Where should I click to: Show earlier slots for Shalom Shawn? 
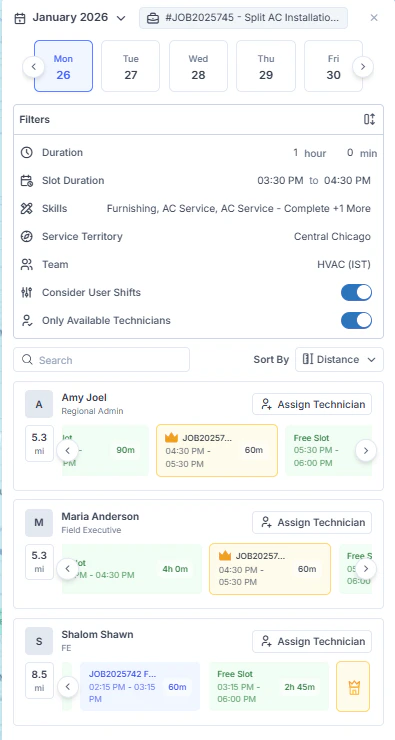coord(67,687)
